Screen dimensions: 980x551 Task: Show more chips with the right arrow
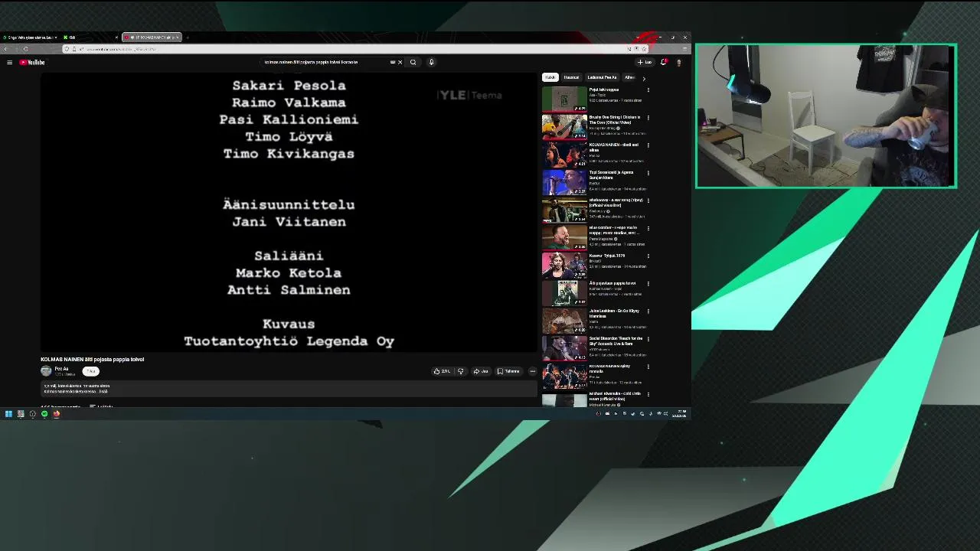point(643,78)
